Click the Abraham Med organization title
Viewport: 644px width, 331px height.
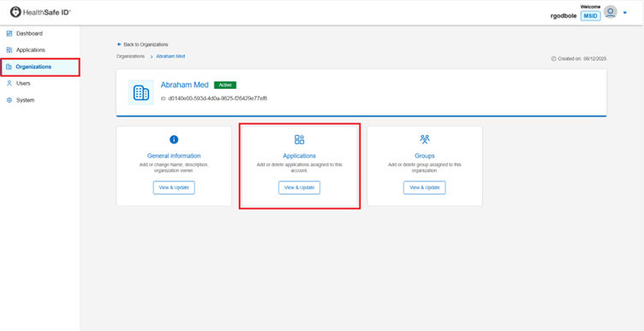coord(185,85)
